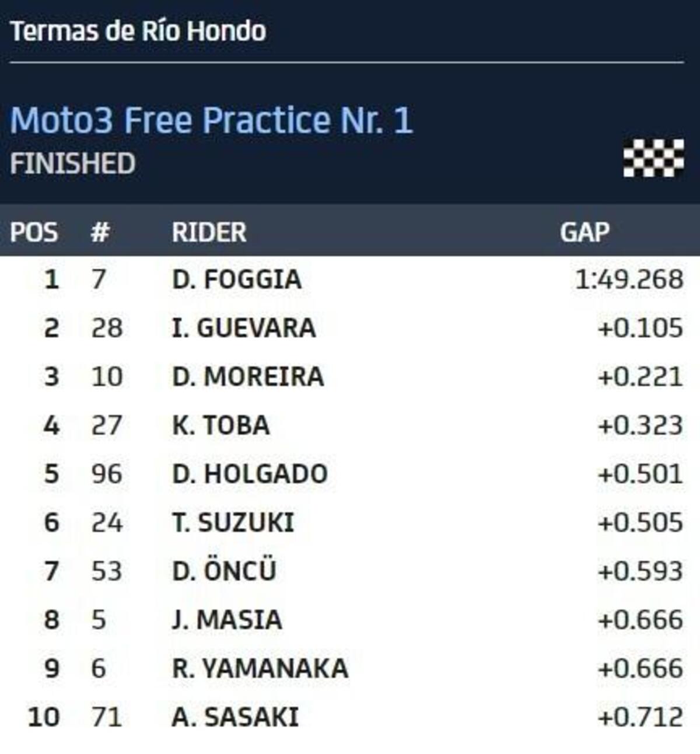This screenshot has height=754, width=700.
Task: Select J. Masia's name
Action: [227, 620]
